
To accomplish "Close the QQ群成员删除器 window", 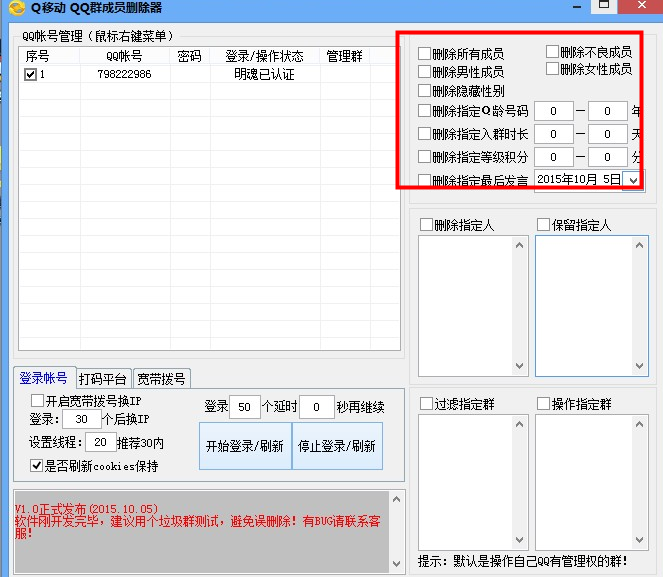I will (641, 5).
